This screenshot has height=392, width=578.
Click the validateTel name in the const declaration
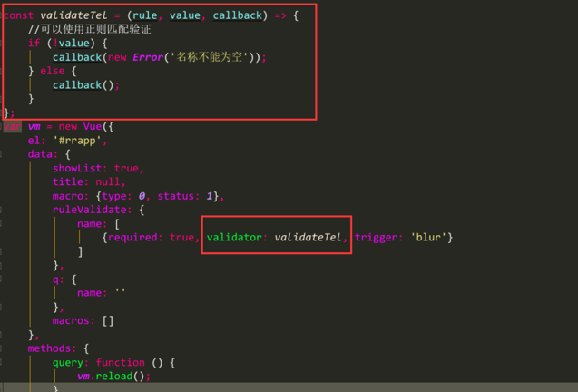click(73, 15)
